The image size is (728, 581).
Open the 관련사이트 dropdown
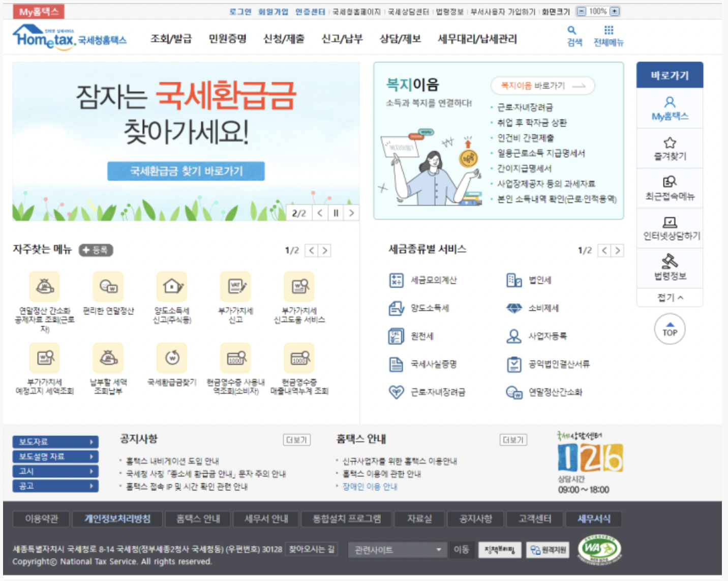click(x=397, y=550)
